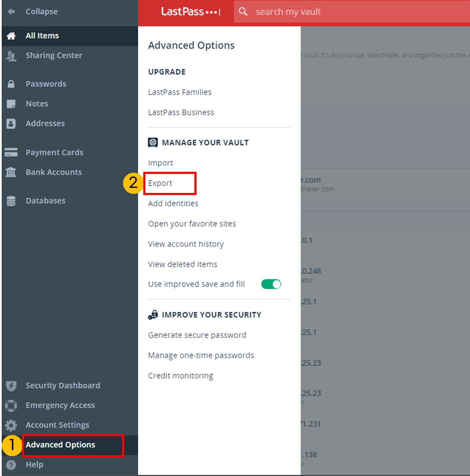This screenshot has height=476, width=470.
Task: Open View deleted items
Action: (183, 264)
